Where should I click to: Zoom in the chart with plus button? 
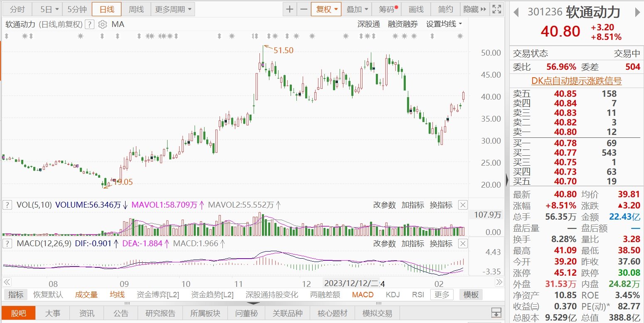coord(290,9)
